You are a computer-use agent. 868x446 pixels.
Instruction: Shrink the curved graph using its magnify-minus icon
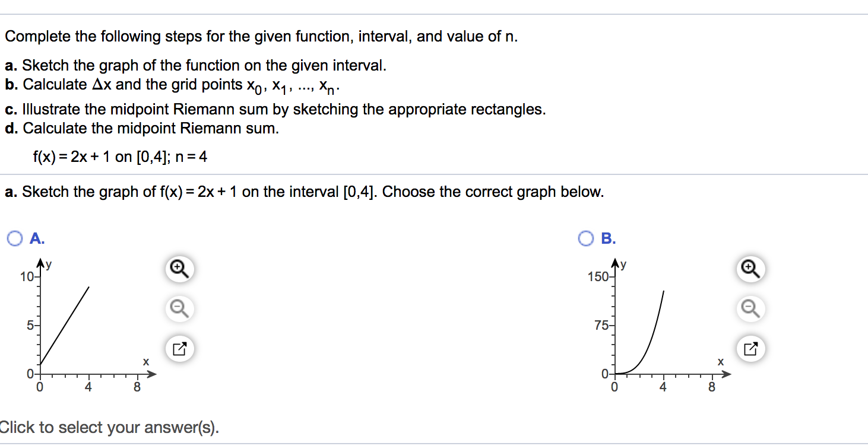(750, 309)
